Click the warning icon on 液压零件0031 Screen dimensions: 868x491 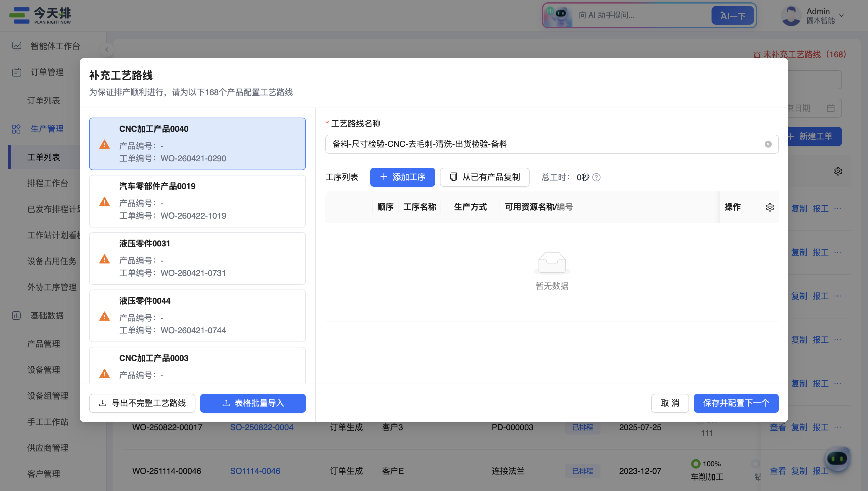click(x=105, y=259)
